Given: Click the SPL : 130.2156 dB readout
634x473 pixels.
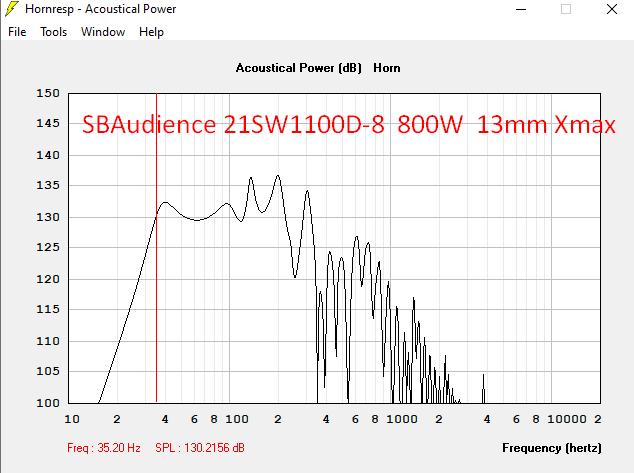Looking at the screenshot, I should click(200, 448).
